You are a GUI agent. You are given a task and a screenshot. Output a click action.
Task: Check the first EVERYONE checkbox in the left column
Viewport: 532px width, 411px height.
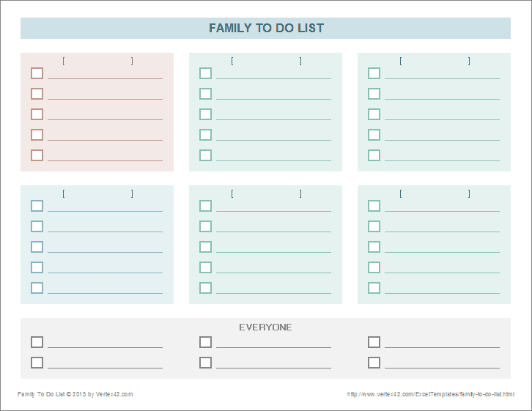[x=37, y=342]
